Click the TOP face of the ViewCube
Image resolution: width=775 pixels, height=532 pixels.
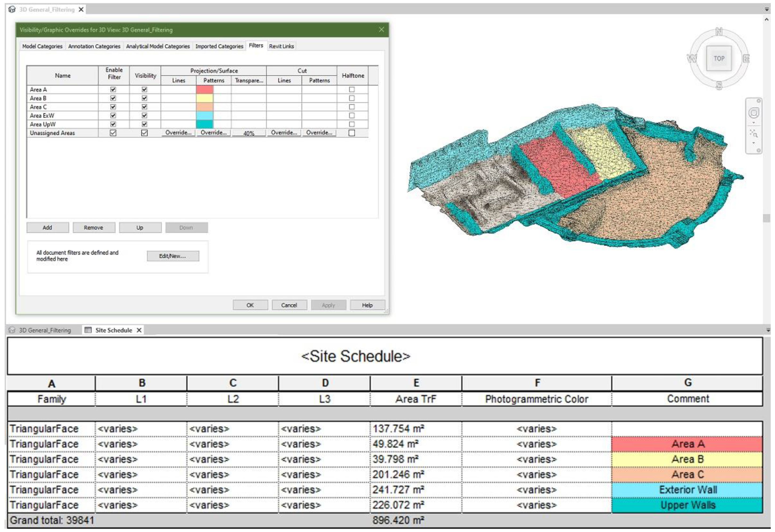[719, 58]
